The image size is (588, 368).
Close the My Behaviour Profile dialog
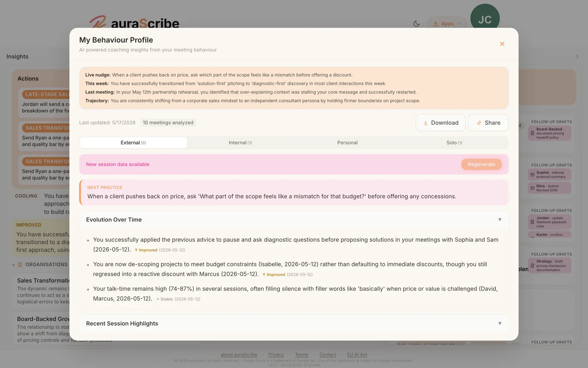tap(502, 44)
